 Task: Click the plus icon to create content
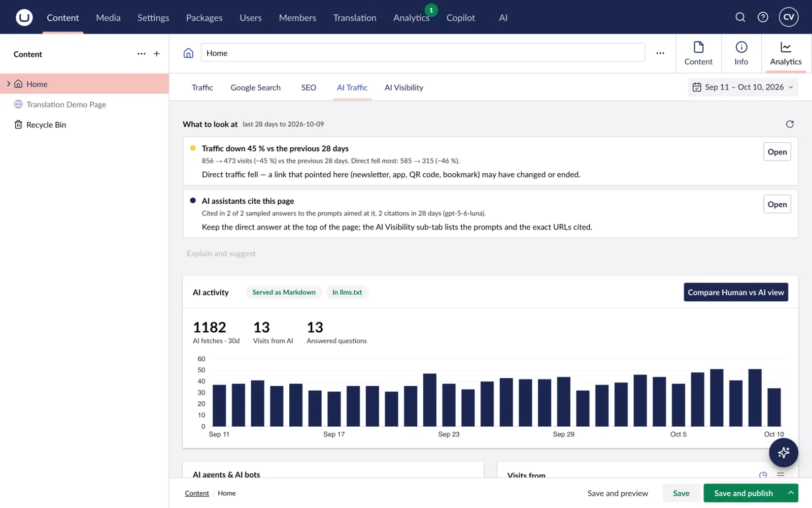click(x=157, y=54)
